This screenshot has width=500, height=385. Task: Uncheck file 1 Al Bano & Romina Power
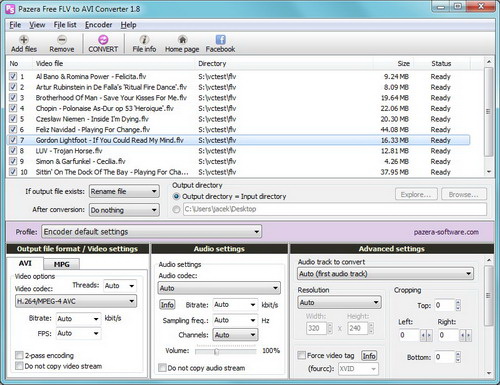(13, 76)
